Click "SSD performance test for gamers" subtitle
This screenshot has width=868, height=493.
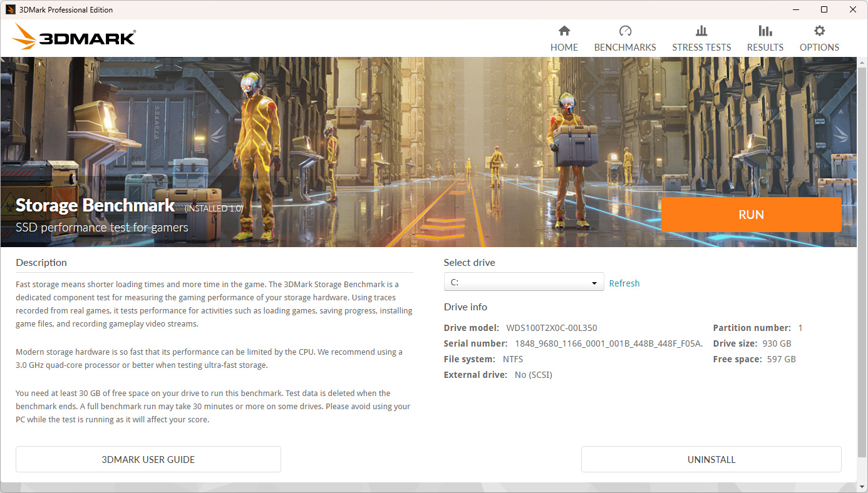coord(102,228)
